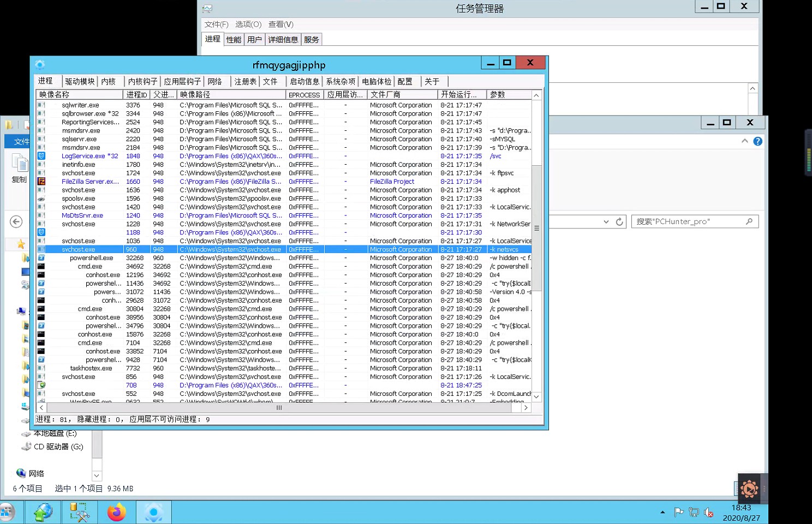Click the refresh icon beside the address bar
Image resolution: width=812 pixels, height=524 pixels.
point(619,222)
